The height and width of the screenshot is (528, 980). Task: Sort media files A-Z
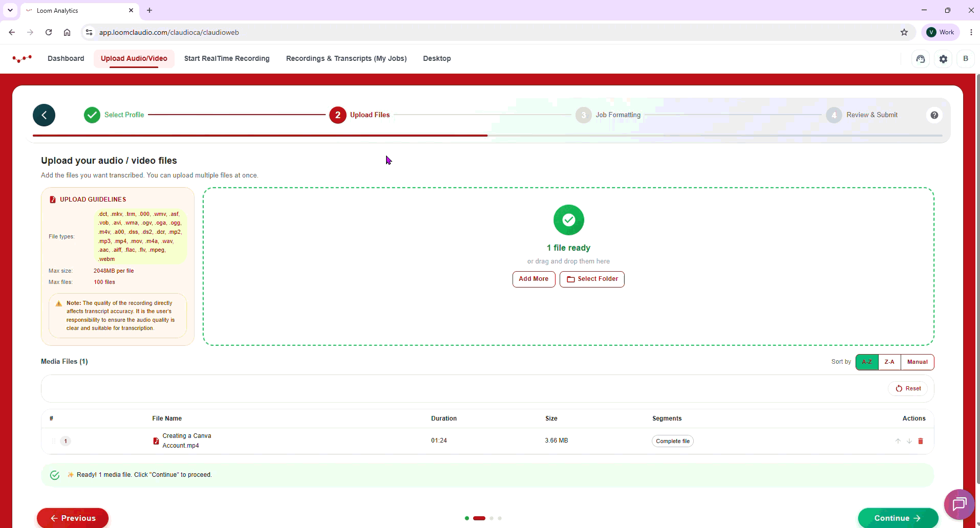point(867,362)
